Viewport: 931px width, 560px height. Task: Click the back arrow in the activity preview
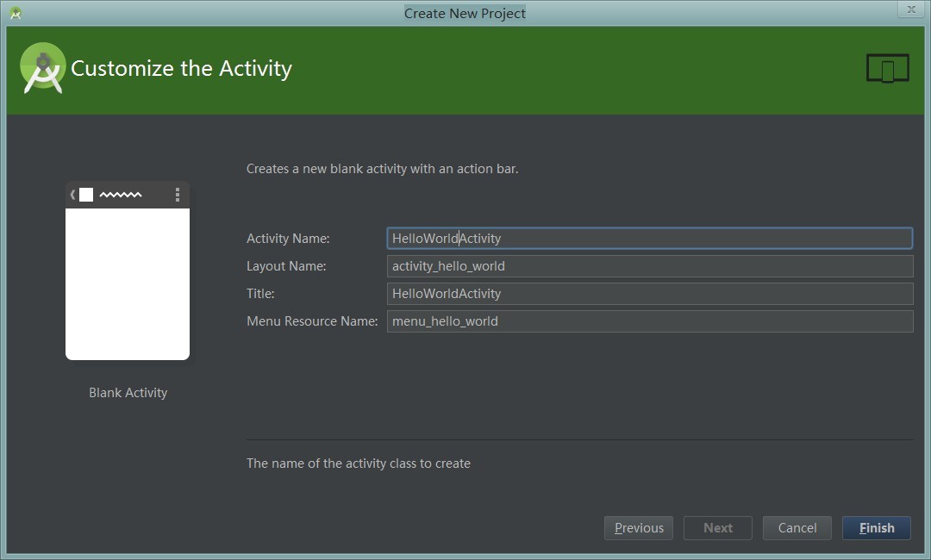(72, 195)
